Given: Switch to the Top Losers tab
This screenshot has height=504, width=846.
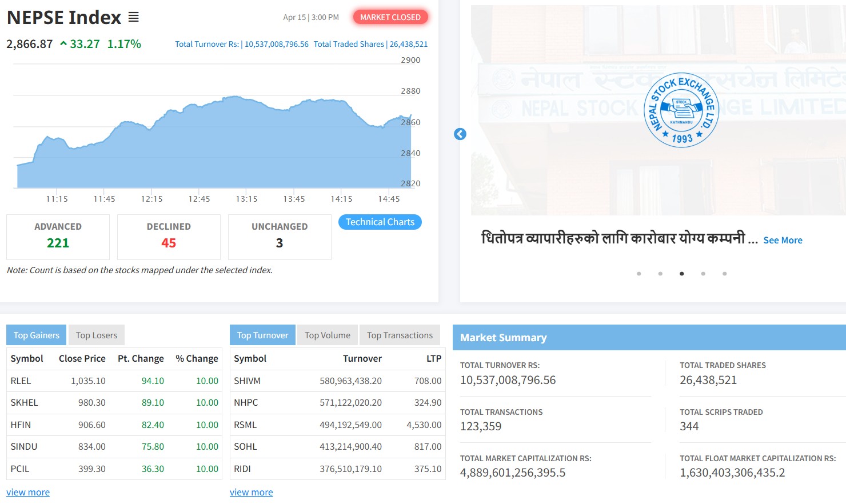Looking at the screenshot, I should pyautogui.click(x=96, y=335).
